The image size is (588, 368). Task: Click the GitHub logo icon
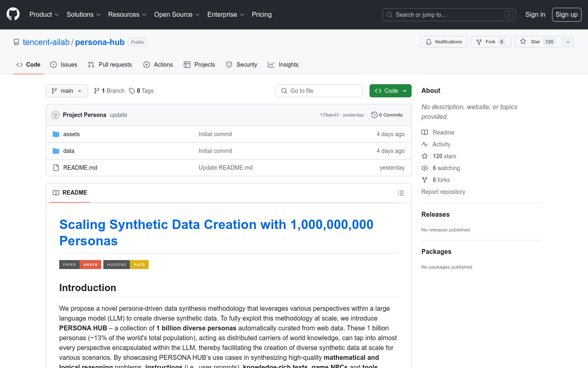pyautogui.click(x=13, y=14)
